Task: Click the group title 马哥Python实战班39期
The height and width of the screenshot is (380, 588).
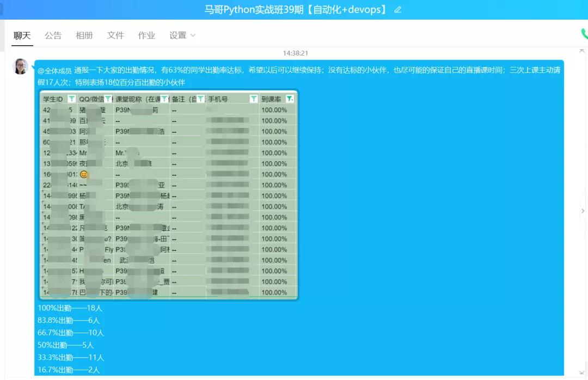Action: 296,10
